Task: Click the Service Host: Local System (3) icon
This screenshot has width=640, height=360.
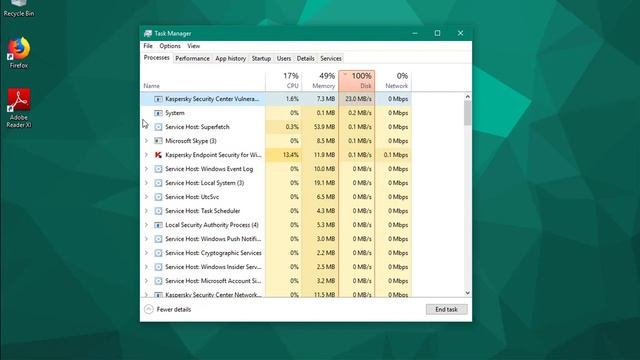Action: [158, 183]
